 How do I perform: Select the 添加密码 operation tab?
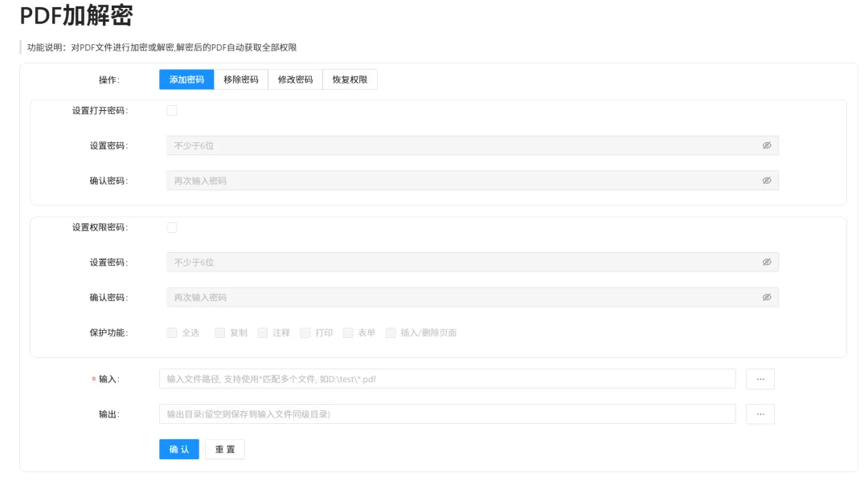click(186, 79)
